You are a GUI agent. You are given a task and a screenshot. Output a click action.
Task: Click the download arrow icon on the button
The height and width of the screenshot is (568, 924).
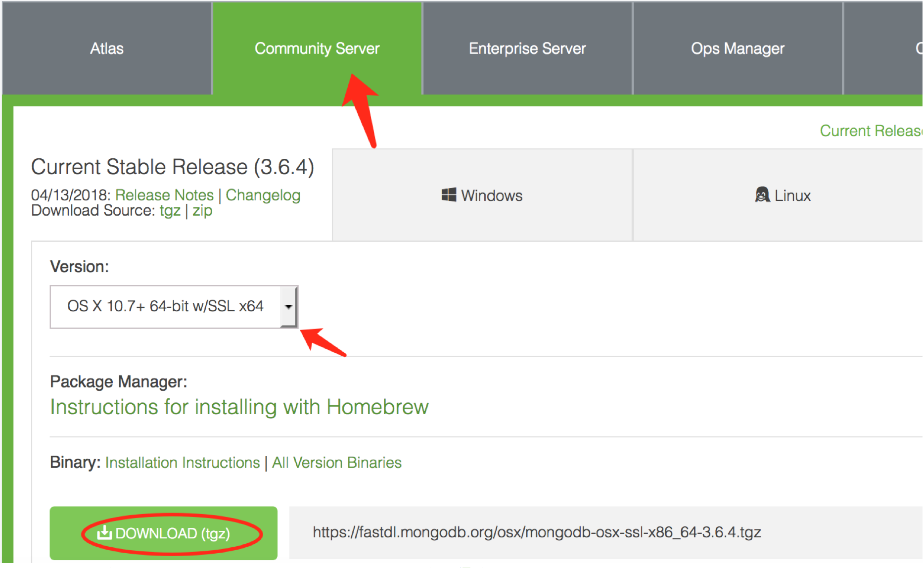point(104,532)
